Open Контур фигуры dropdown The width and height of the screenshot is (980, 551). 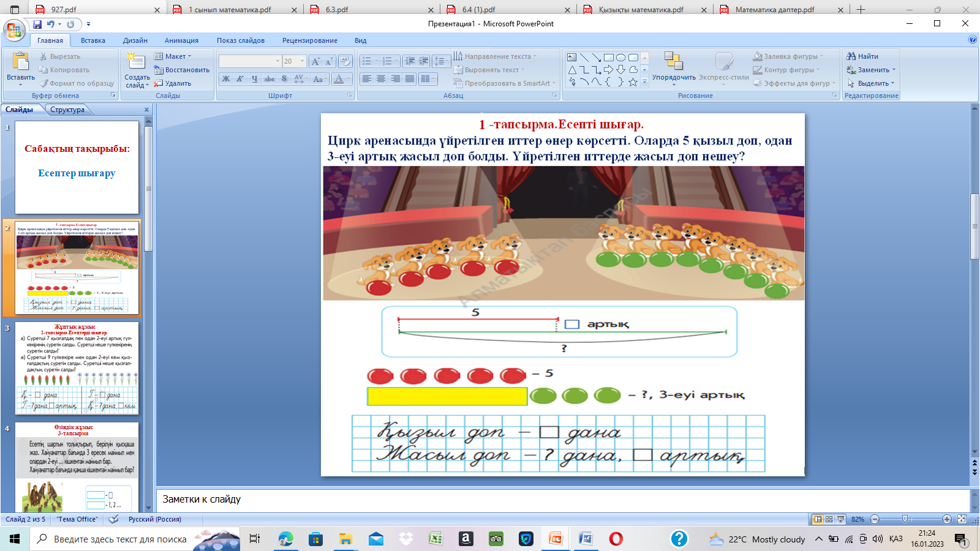[786, 70]
